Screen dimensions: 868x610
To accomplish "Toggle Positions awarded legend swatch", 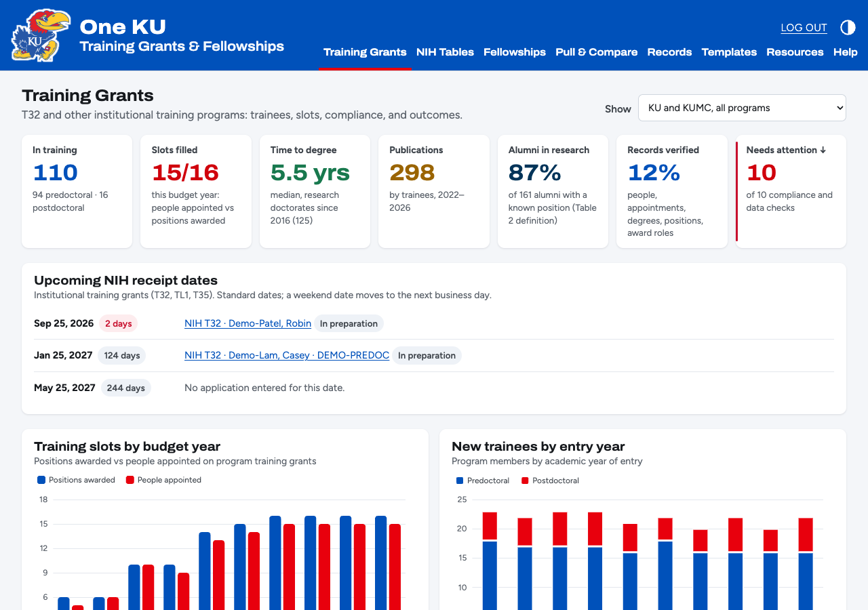I will pos(41,480).
